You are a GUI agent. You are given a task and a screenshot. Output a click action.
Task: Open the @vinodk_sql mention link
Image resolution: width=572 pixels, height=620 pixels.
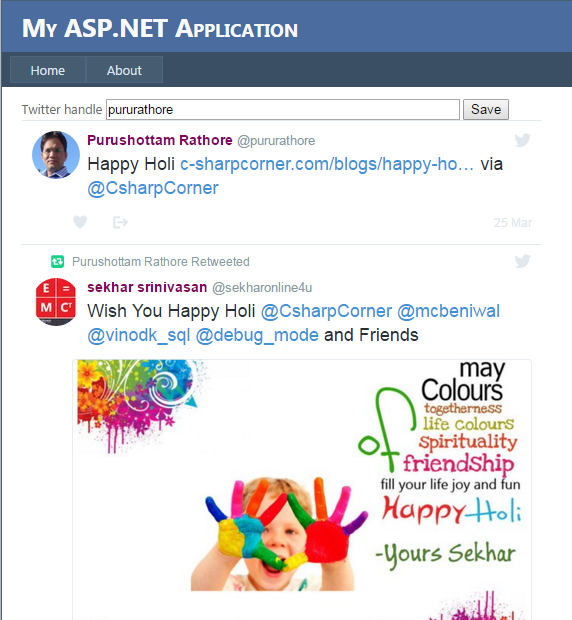point(139,335)
